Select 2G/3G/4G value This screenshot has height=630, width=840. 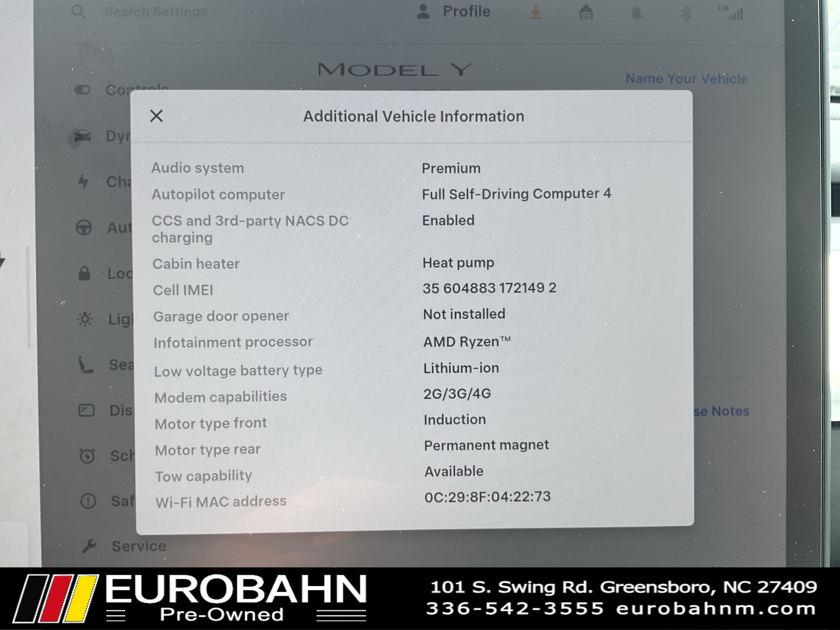coord(457,394)
